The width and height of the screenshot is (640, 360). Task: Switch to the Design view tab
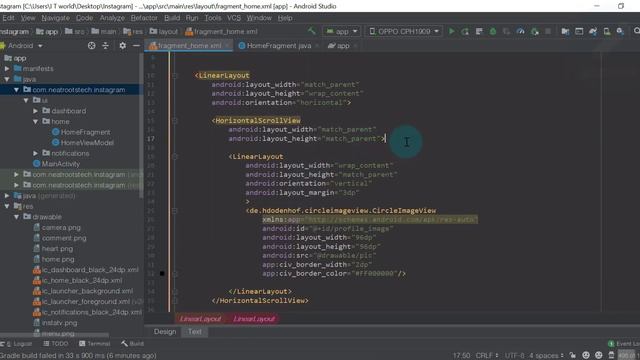pos(165,331)
